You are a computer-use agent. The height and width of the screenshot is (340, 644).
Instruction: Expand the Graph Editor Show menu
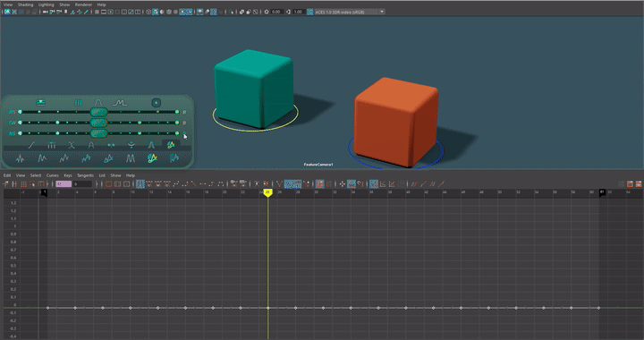pyautogui.click(x=115, y=175)
